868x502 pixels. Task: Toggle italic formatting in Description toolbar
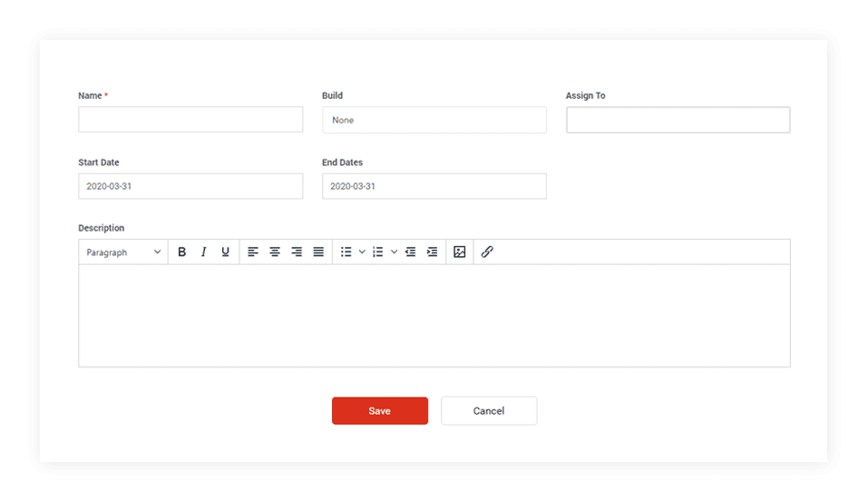point(204,252)
